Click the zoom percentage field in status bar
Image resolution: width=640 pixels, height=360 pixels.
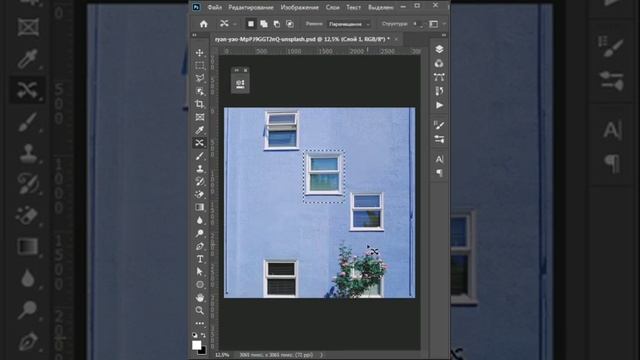click(x=222, y=355)
